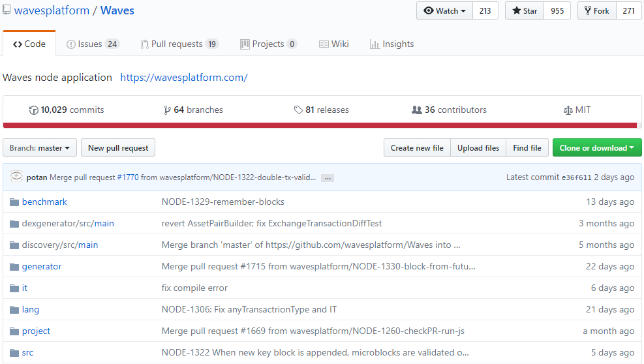Switch to the Code tab
644x364 pixels.
pos(29,44)
